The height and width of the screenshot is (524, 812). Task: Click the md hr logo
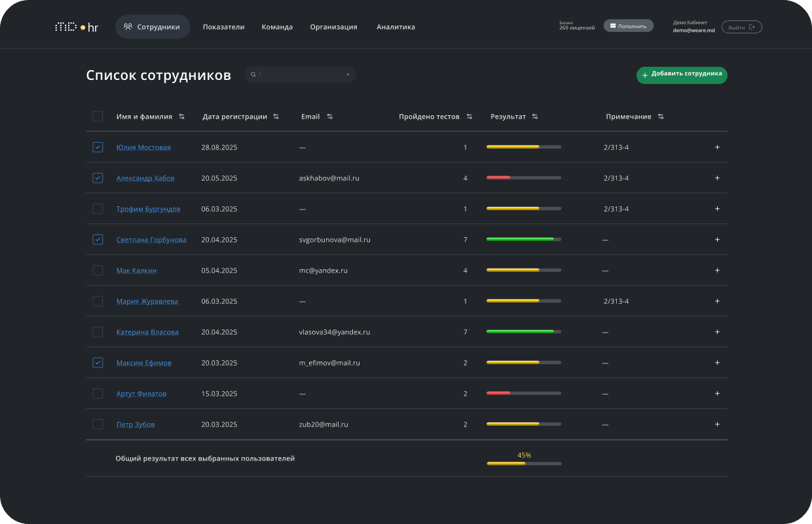77,28
